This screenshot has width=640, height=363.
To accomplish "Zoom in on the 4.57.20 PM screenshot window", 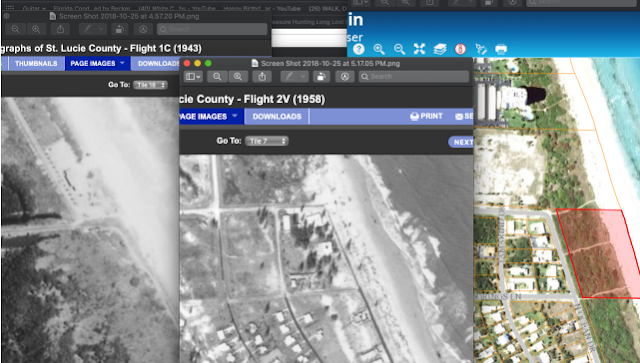I will pos(36,29).
